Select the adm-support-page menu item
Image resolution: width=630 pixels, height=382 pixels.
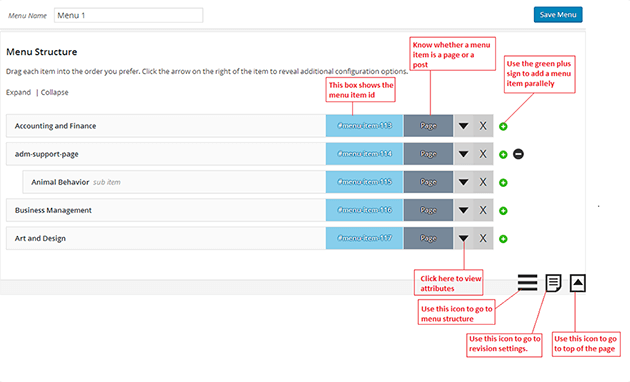[166, 154]
